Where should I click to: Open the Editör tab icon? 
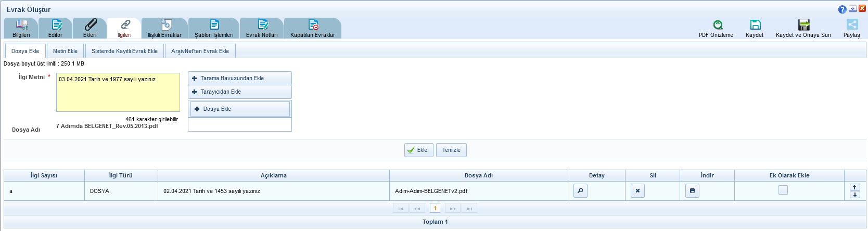(56, 25)
